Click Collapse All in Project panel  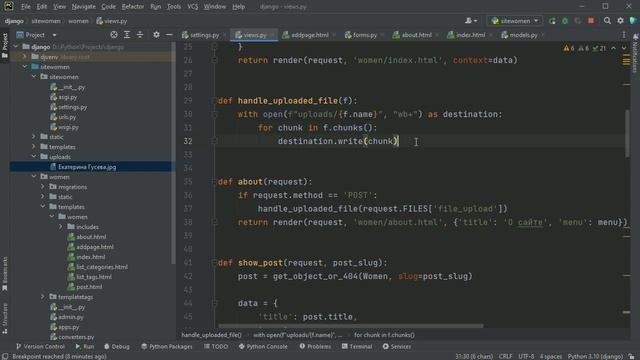[x=140, y=35]
